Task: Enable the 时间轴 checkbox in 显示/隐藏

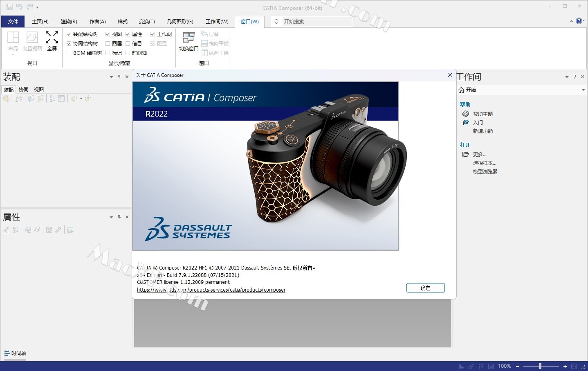Action: (x=128, y=53)
